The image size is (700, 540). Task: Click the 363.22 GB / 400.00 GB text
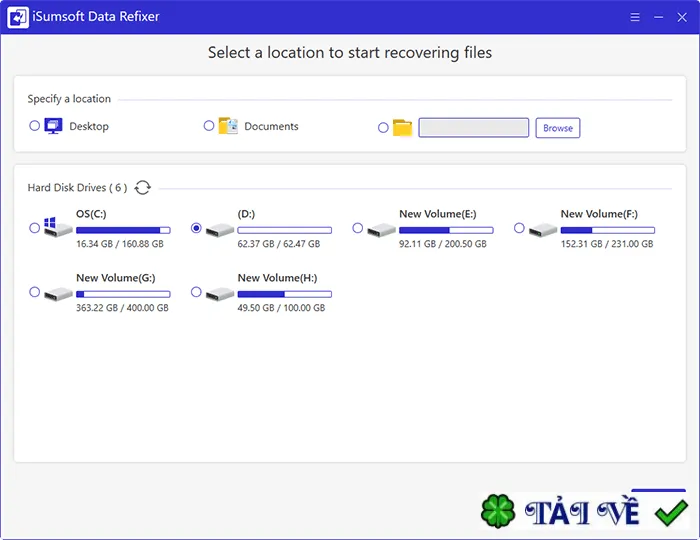point(122,308)
